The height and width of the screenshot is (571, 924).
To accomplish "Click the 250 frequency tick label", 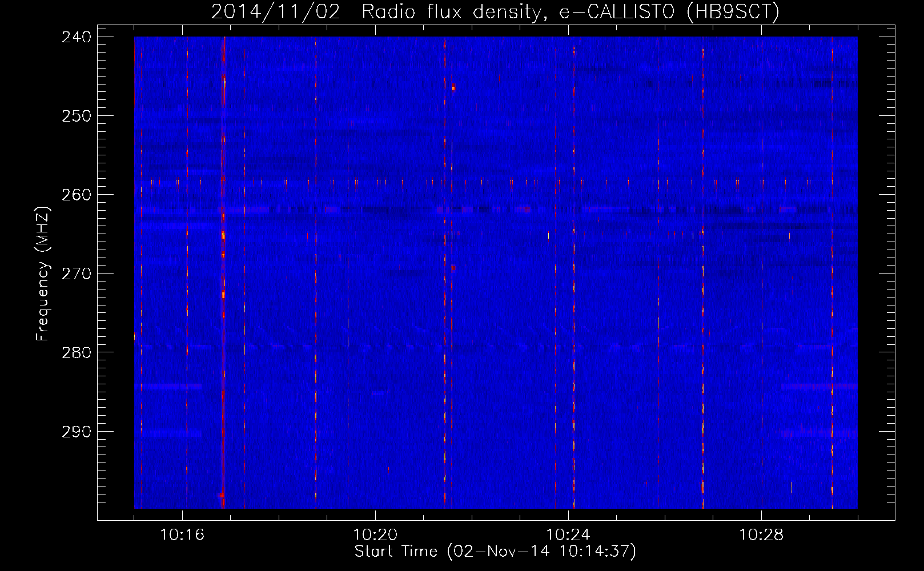I will [76, 116].
